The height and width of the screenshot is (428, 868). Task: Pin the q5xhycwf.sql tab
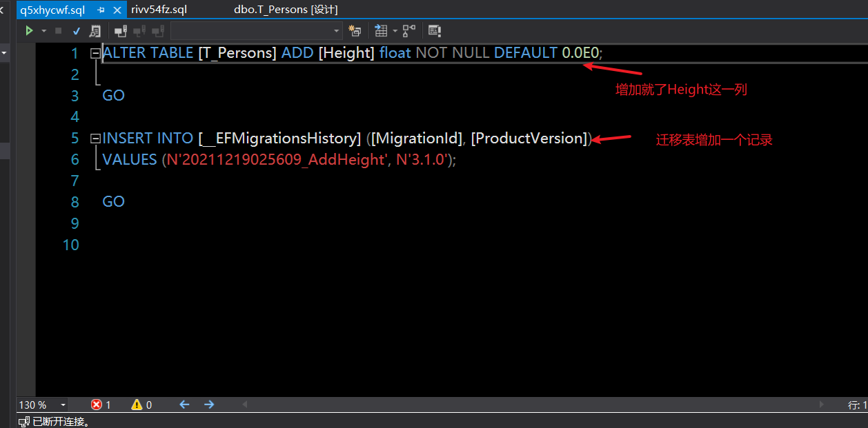101,10
